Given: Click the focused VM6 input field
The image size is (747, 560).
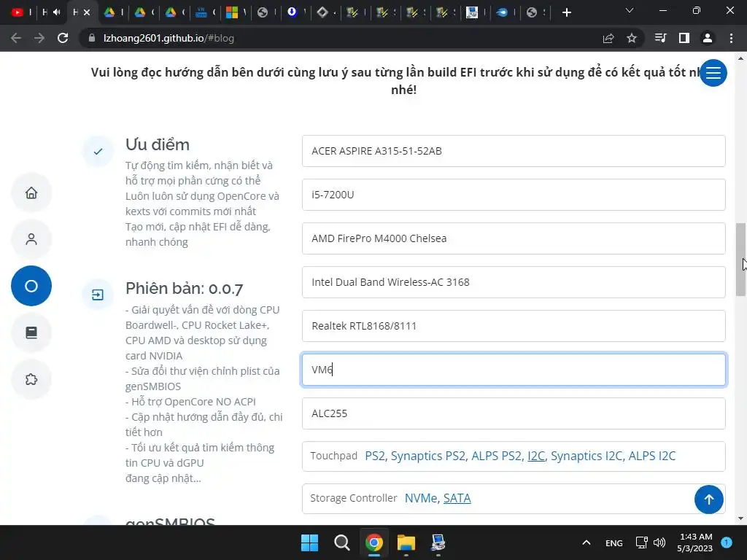Looking at the screenshot, I should (514, 370).
